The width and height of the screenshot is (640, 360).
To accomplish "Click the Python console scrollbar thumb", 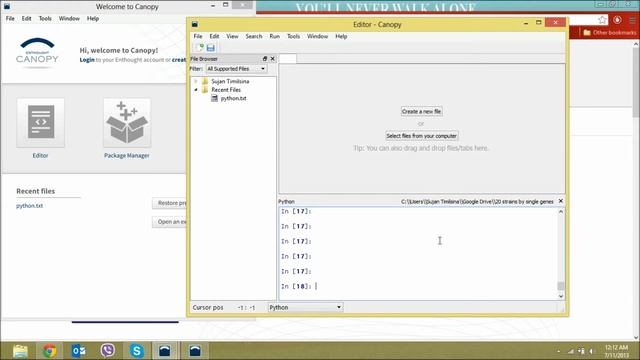I will tap(561, 286).
